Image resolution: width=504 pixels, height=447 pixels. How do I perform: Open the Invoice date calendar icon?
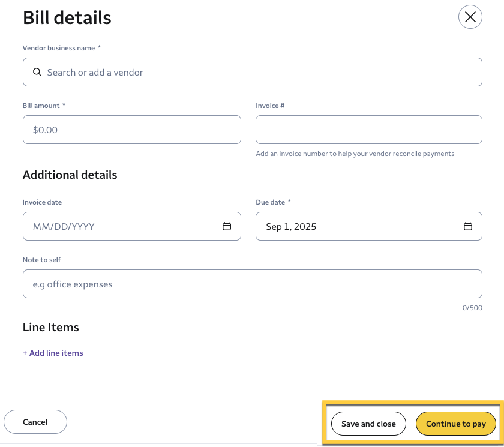(227, 226)
